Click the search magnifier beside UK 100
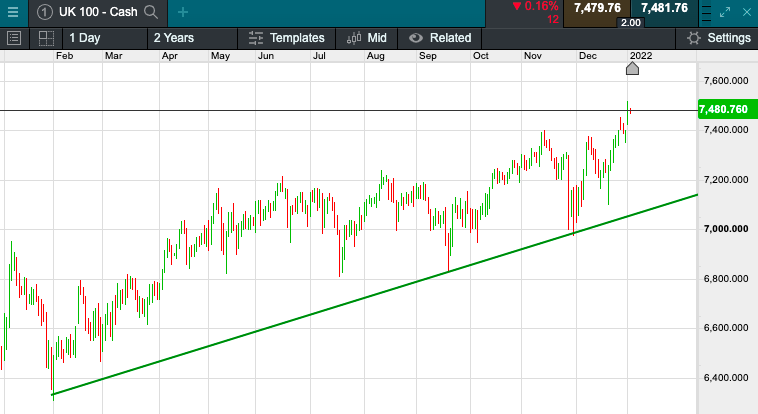The width and height of the screenshot is (758, 414). tap(150, 12)
